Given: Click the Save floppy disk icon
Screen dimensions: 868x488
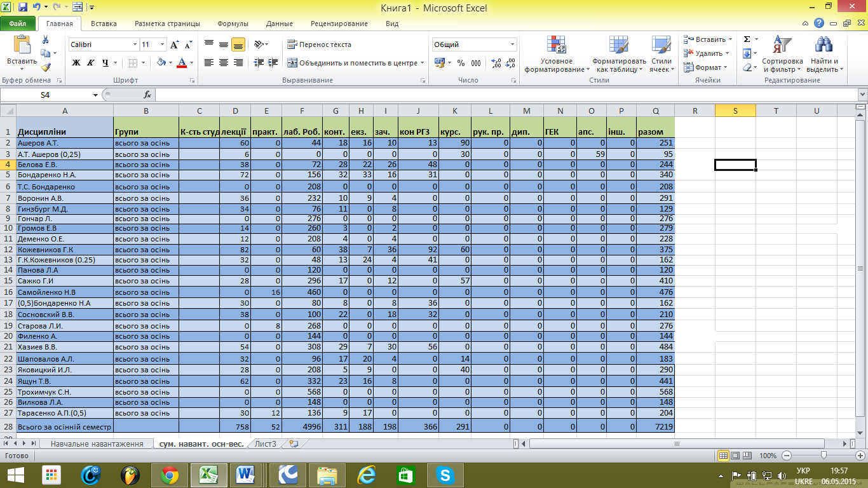Looking at the screenshot, I should 23,8.
